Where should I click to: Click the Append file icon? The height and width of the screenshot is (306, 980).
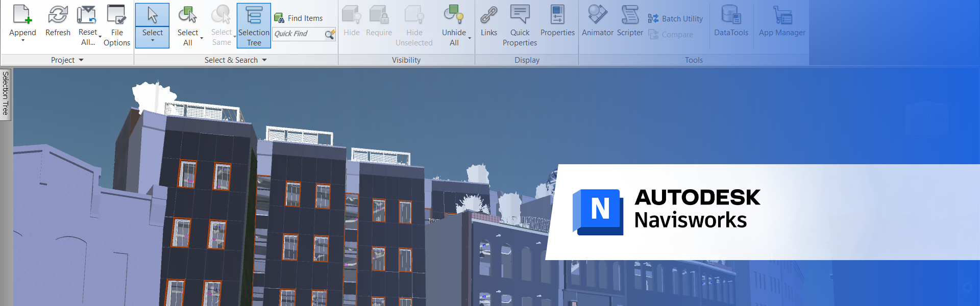click(x=22, y=15)
